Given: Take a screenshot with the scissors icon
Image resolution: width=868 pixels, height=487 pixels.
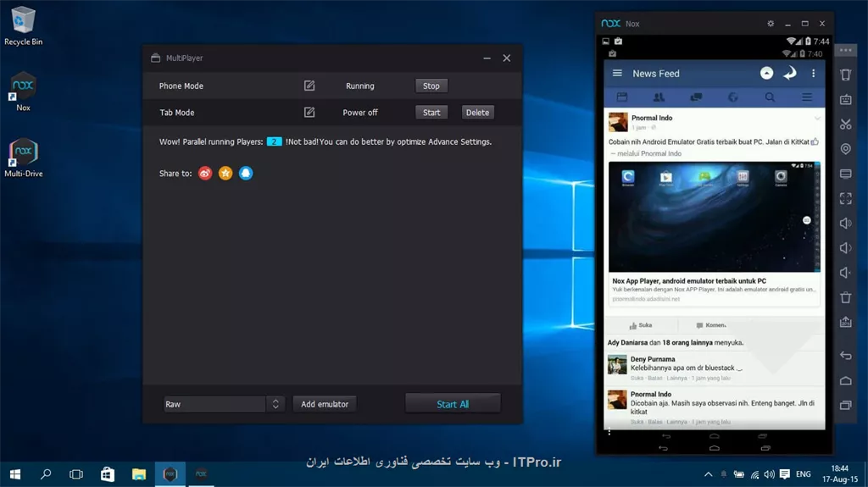Looking at the screenshot, I should [845, 124].
